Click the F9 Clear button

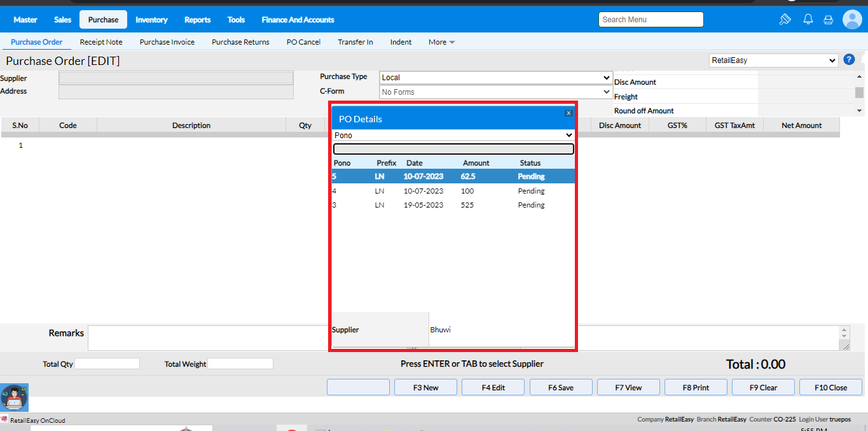(763, 387)
